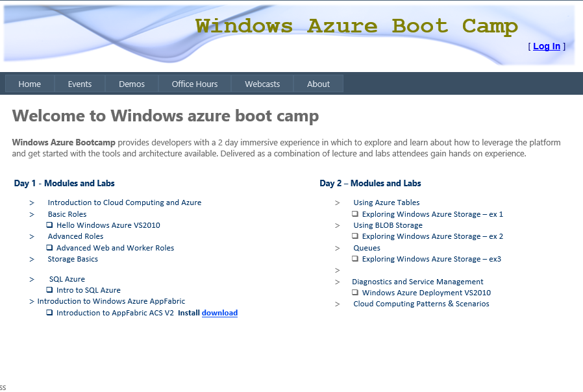Open the Webcasts page
583x392 pixels.
point(262,84)
